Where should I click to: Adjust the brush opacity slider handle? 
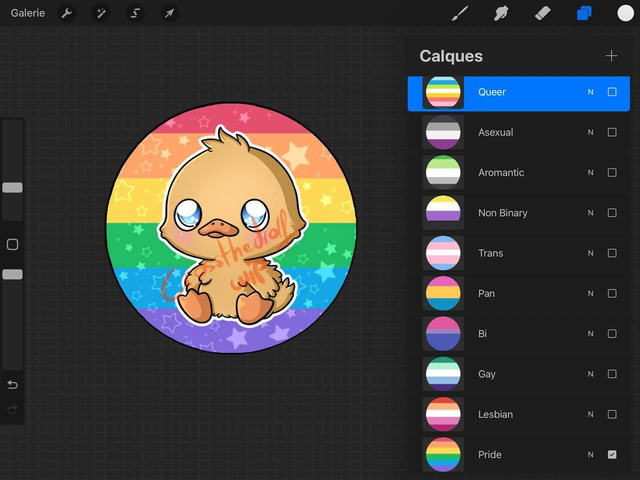(12, 274)
